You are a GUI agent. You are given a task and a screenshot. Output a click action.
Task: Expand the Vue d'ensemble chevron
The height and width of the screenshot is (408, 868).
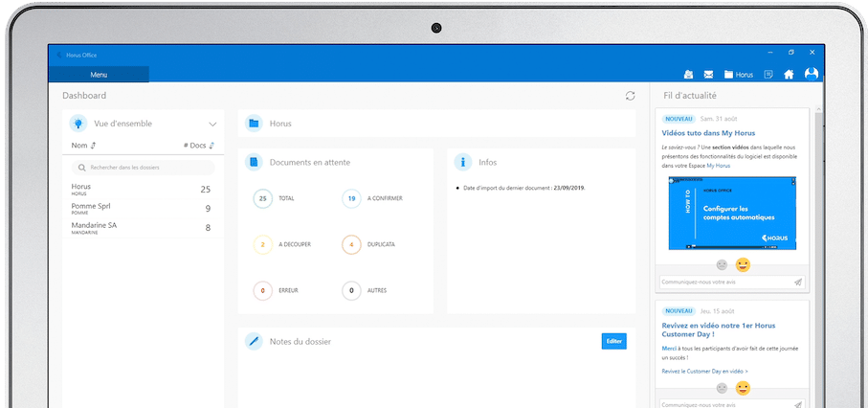pos(212,124)
